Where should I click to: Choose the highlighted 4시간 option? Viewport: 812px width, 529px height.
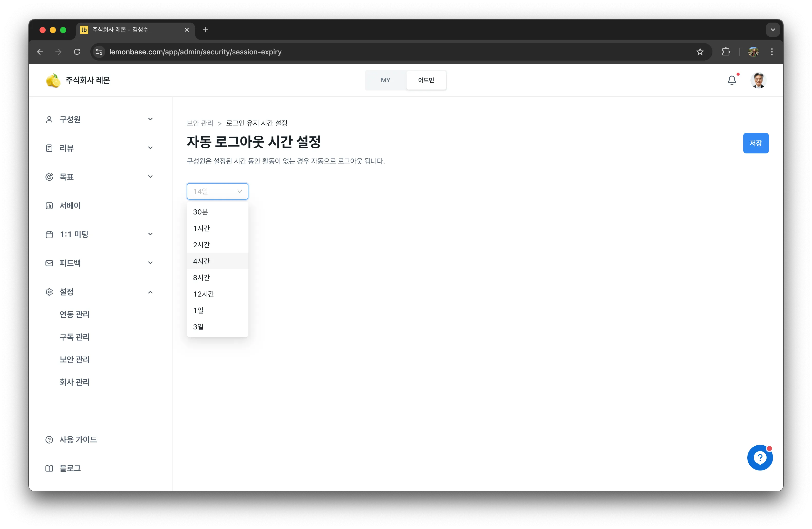[x=217, y=261]
